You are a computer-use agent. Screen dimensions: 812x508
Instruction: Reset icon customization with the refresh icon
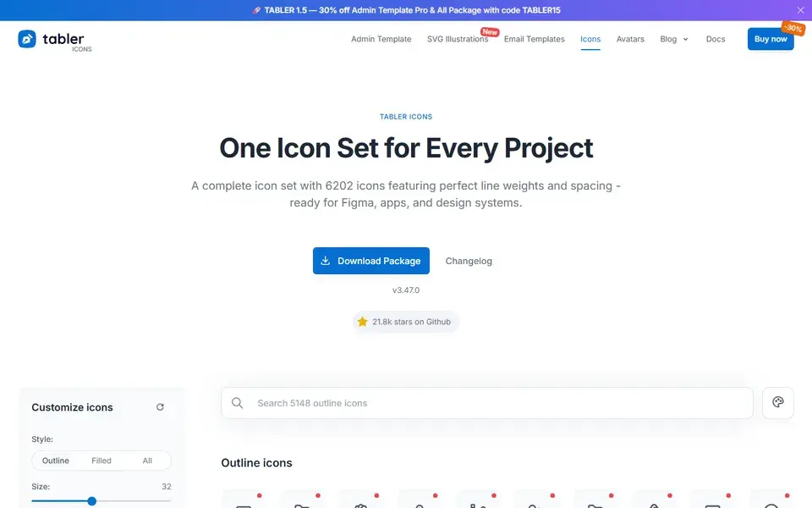160,407
